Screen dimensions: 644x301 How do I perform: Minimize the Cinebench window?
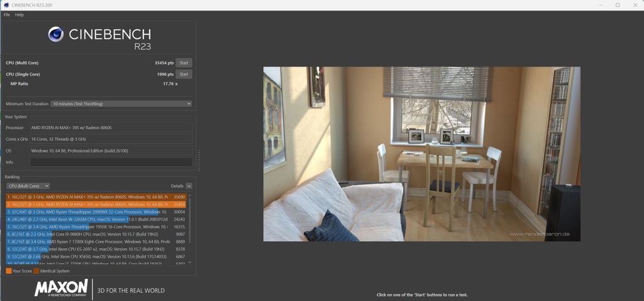(x=599, y=5)
